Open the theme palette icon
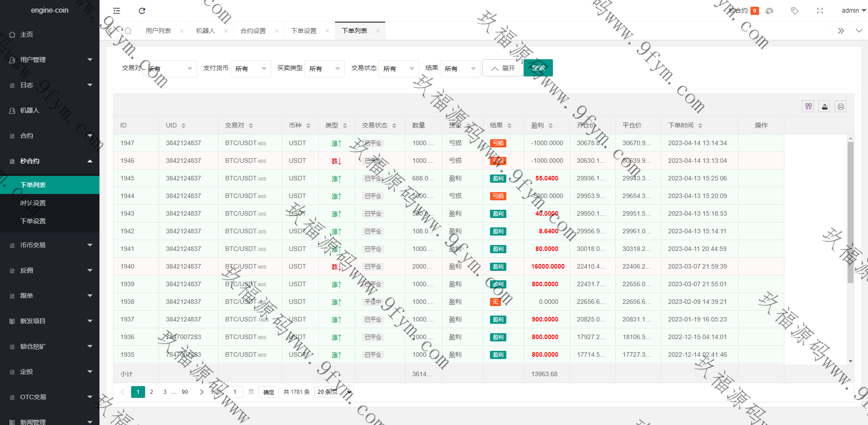 pos(769,11)
